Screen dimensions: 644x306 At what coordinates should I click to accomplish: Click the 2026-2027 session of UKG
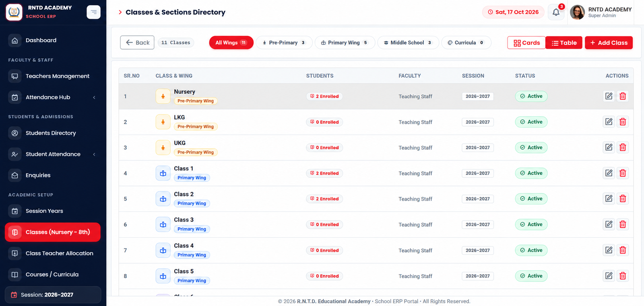coord(478,148)
